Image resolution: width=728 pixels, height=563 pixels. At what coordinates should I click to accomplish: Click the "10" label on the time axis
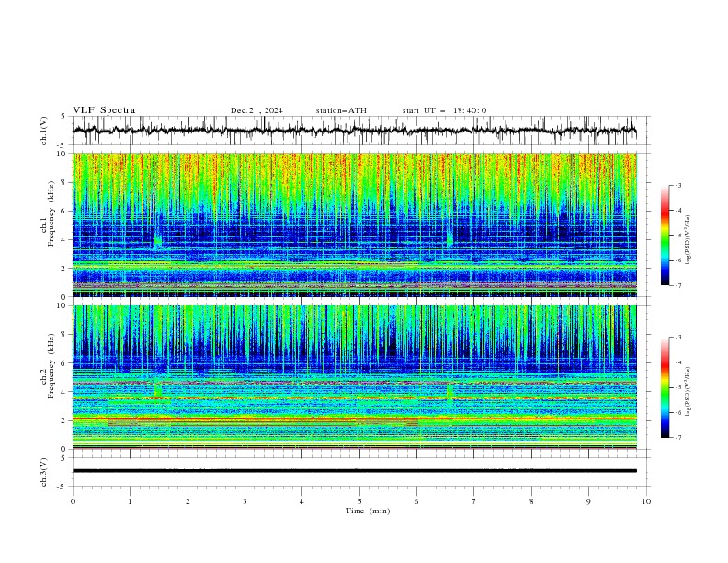pyautogui.click(x=646, y=501)
